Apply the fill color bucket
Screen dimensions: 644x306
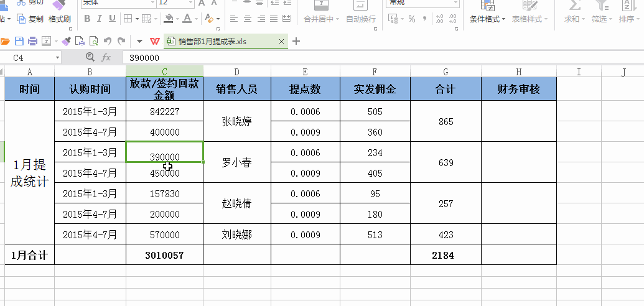pos(168,19)
